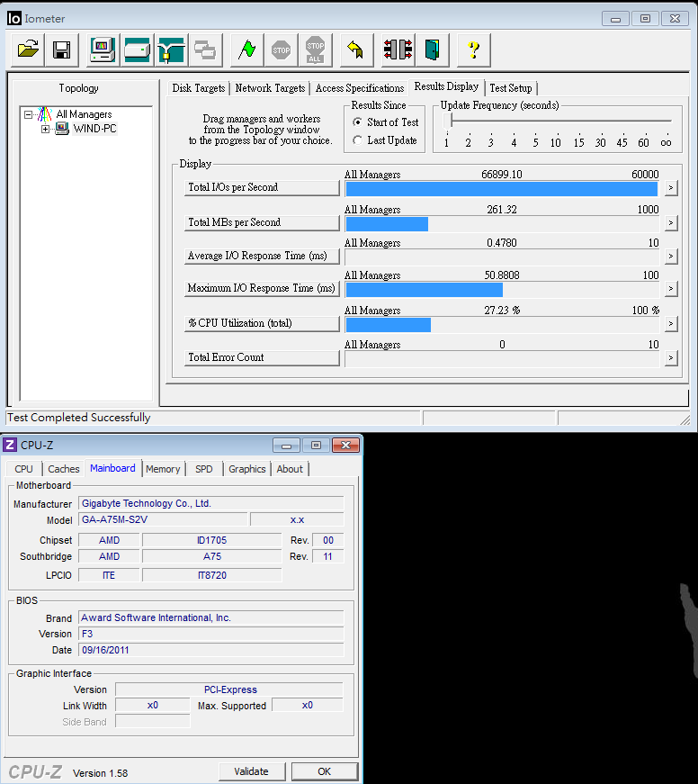Click the All Managers tree icon
698x784 pixels.
tap(45, 114)
